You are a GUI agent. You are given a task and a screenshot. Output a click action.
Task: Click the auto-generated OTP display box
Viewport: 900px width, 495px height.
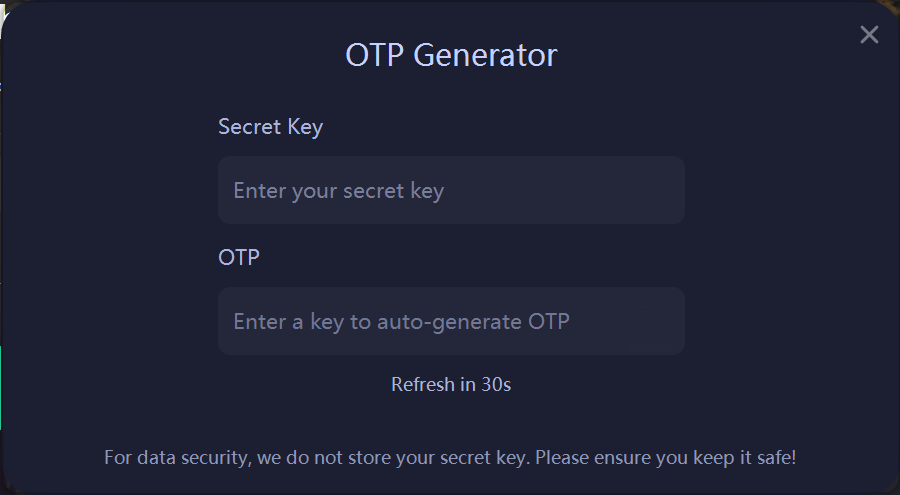[x=451, y=321]
